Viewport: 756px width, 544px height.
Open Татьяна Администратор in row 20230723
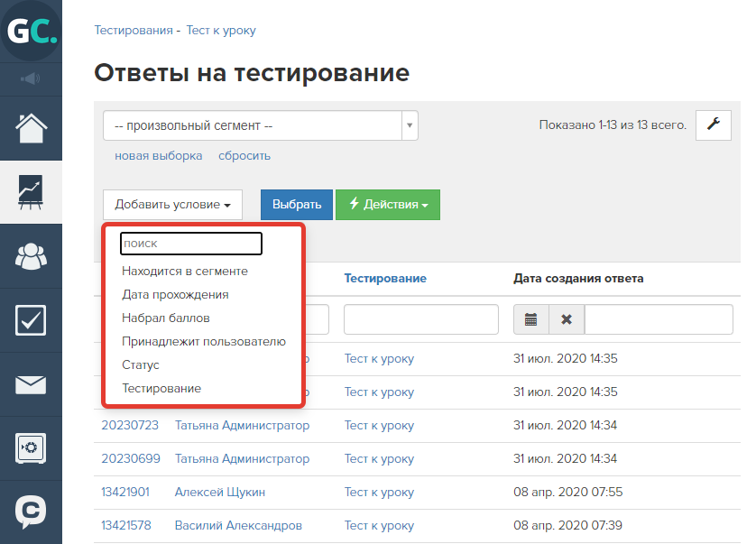coord(242,425)
